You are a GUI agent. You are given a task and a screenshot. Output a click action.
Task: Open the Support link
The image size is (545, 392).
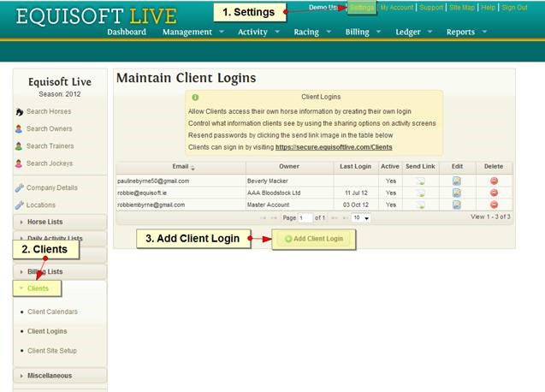[x=431, y=8]
